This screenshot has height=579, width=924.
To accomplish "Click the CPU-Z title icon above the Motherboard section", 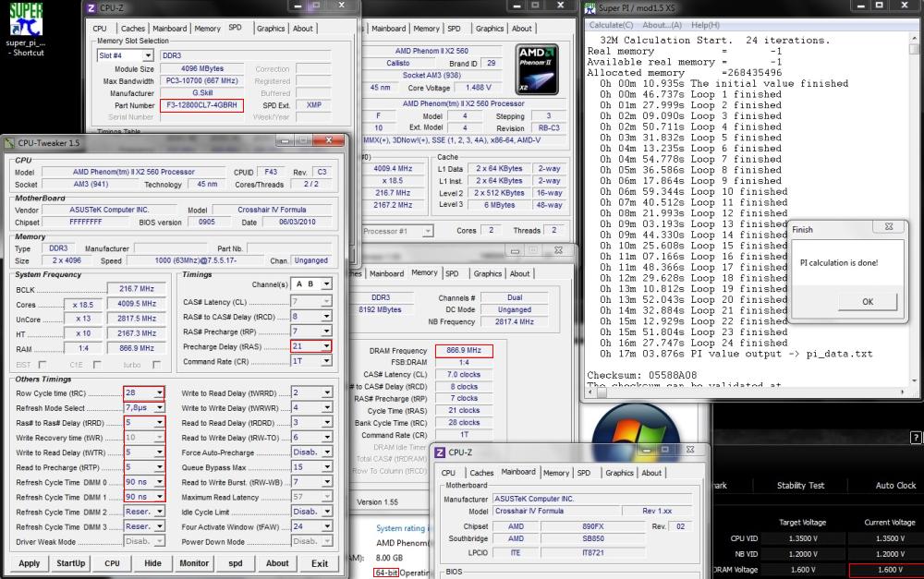I will pyautogui.click(x=440, y=452).
